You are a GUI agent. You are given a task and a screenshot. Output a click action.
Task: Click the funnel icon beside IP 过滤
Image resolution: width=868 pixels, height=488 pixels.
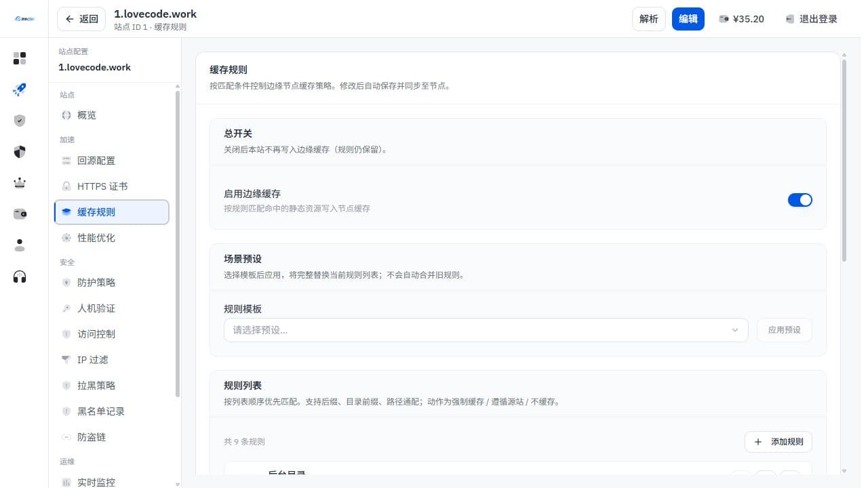(66, 360)
